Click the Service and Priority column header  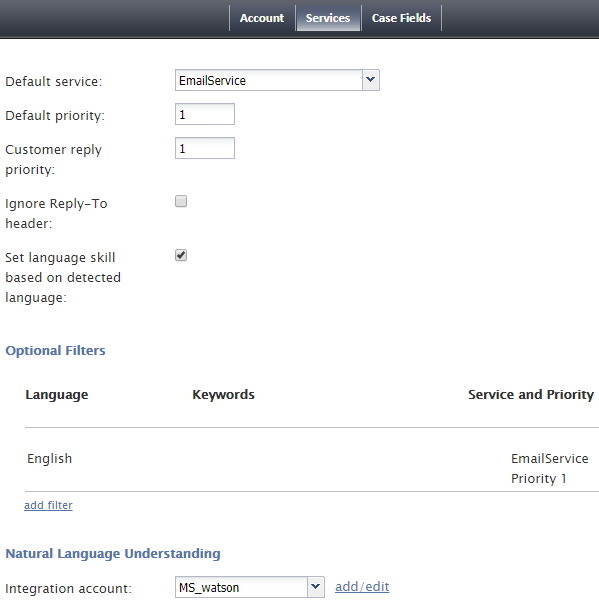coord(531,395)
